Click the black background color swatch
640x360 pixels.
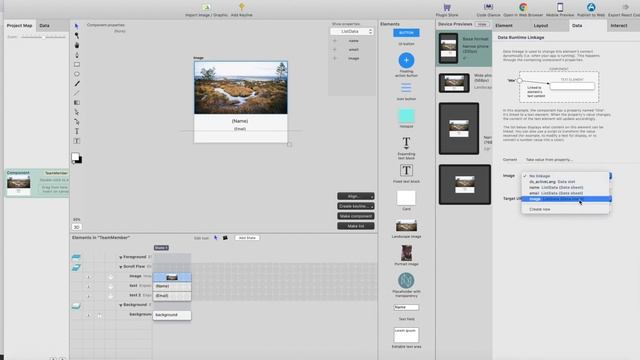pos(79,160)
